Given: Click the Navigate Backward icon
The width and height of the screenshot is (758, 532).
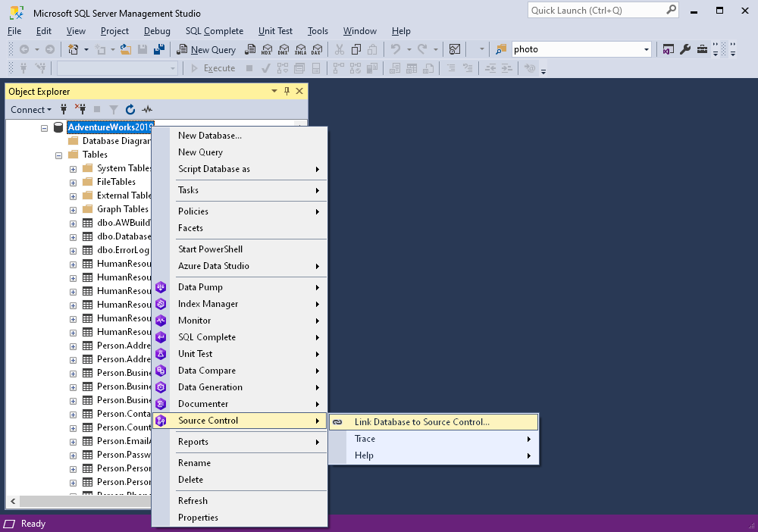Looking at the screenshot, I should (24, 49).
